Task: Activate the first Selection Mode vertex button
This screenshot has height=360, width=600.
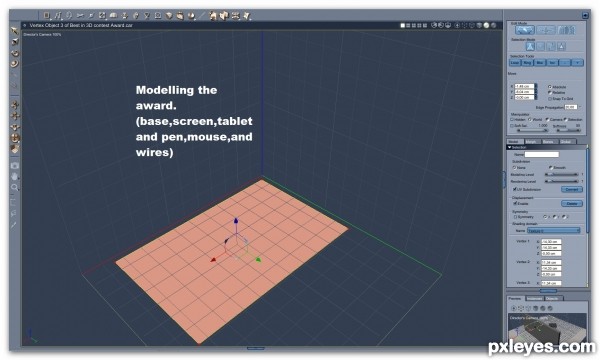Action: tap(530, 46)
